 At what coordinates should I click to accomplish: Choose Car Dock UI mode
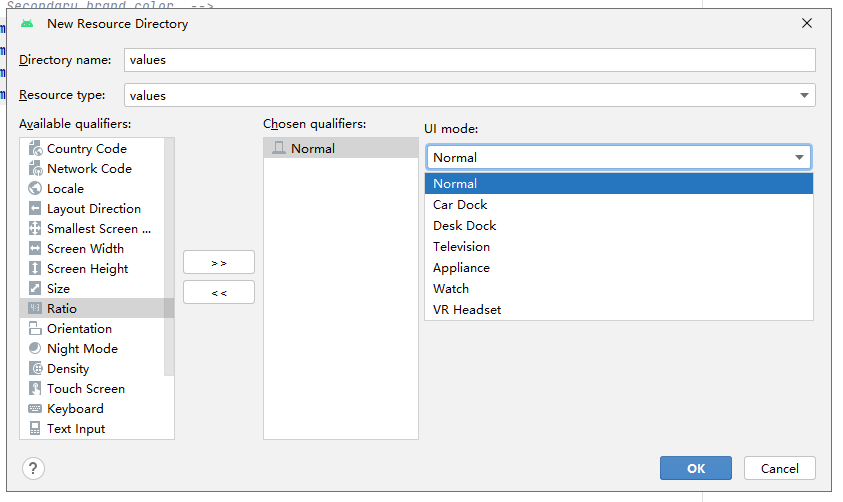pyautogui.click(x=619, y=204)
